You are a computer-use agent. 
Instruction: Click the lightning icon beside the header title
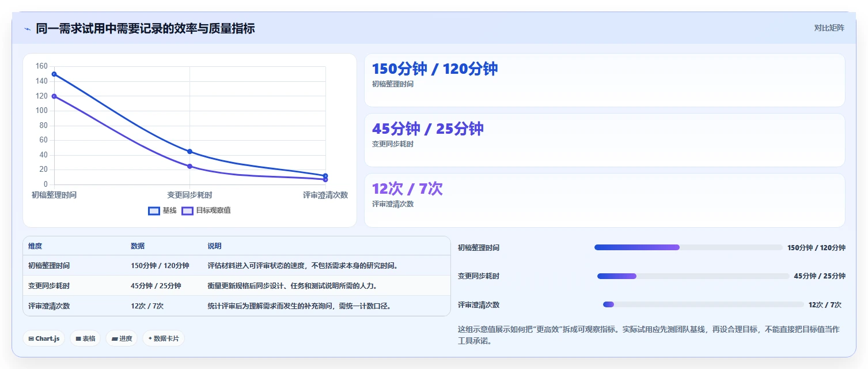[x=27, y=29]
